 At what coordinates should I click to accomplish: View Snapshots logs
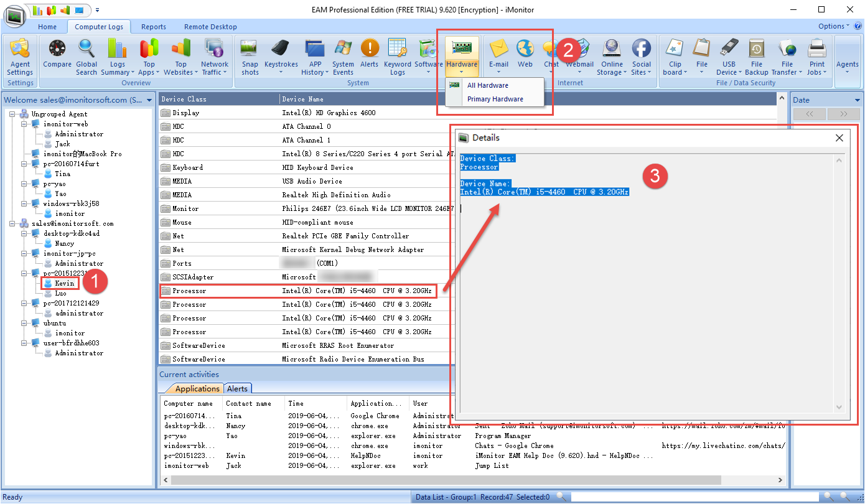[x=250, y=56]
